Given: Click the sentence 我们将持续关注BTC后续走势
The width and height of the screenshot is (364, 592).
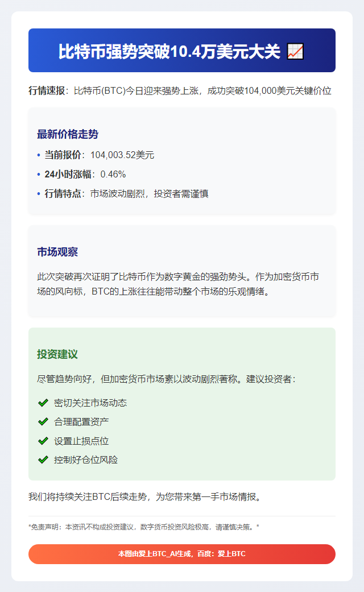Looking at the screenshot, I should pos(146,496).
